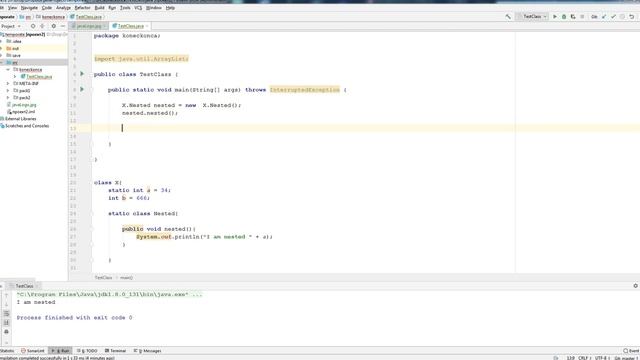The image size is (640, 360).
Task: Close the TestClass.java editor tab
Action: coord(147,26)
